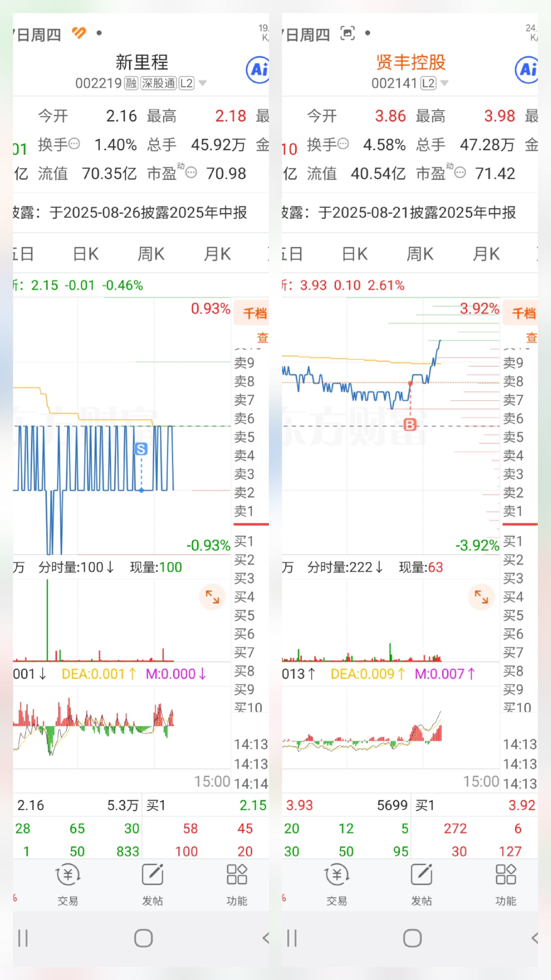The height and width of the screenshot is (980, 551).
Task: Switch to 日K tab for 新里程
Action: (86, 254)
